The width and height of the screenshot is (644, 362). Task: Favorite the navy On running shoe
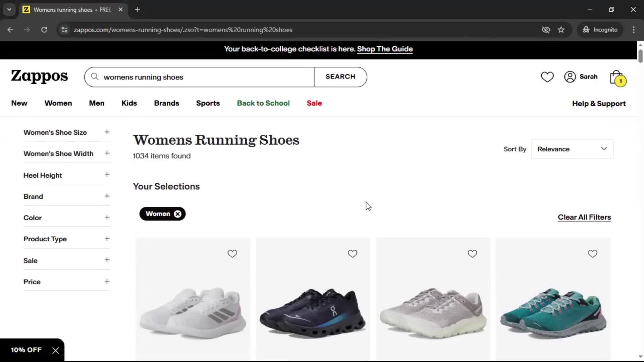pyautogui.click(x=352, y=254)
